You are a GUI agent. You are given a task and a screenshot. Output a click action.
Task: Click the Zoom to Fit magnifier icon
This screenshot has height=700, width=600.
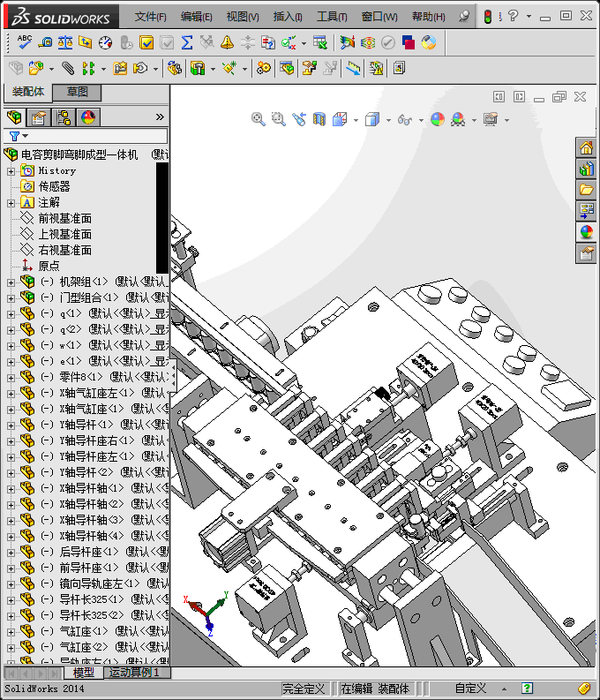coord(259,119)
